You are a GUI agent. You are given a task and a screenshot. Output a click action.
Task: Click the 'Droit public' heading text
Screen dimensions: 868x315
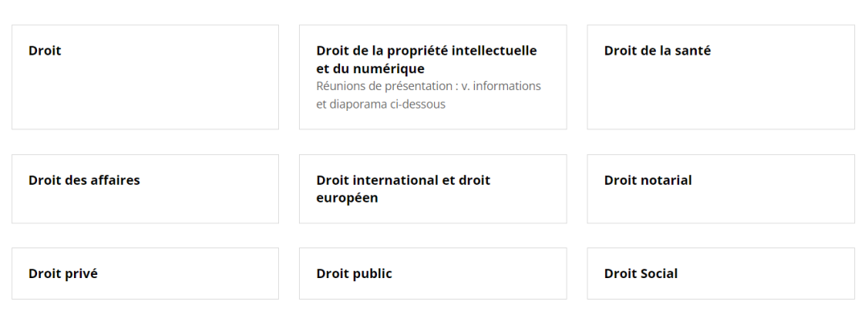[x=354, y=273]
